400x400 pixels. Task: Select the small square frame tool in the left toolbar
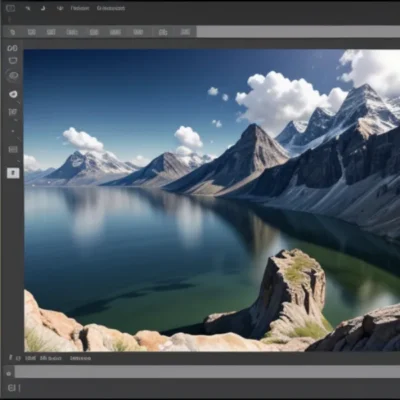tap(13, 112)
